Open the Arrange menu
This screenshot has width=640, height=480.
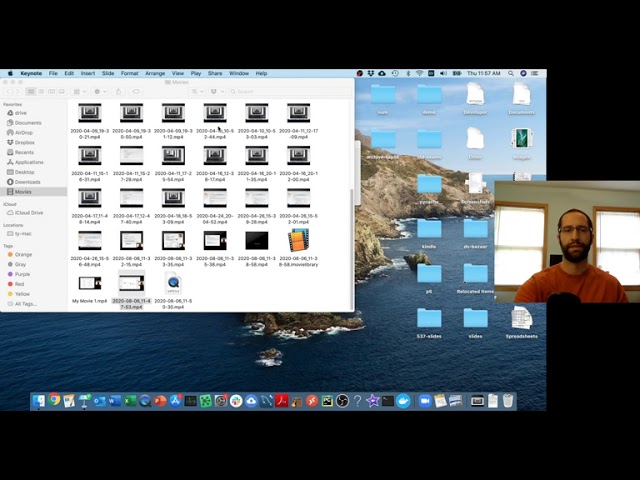[155, 73]
